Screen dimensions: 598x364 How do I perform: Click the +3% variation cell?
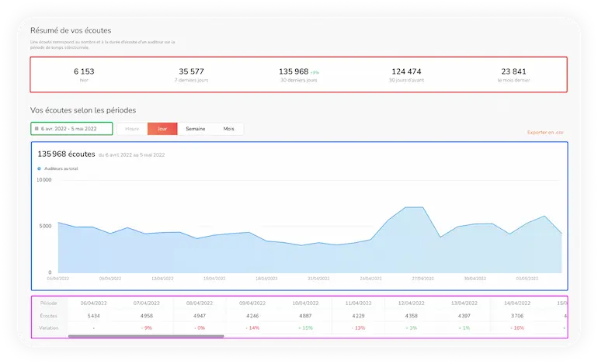click(x=411, y=328)
